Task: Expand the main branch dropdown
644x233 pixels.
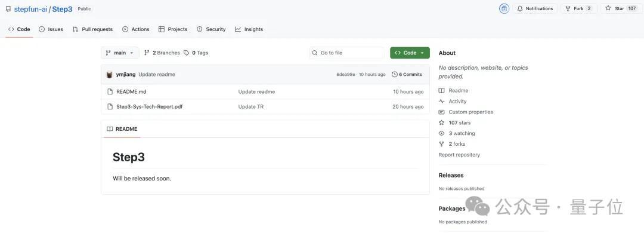Action: pyautogui.click(x=120, y=53)
